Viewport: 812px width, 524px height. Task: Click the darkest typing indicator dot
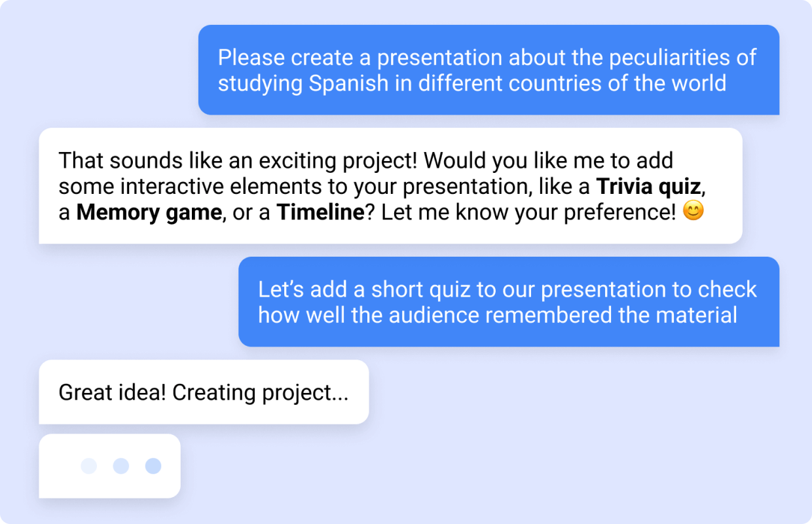point(153,466)
